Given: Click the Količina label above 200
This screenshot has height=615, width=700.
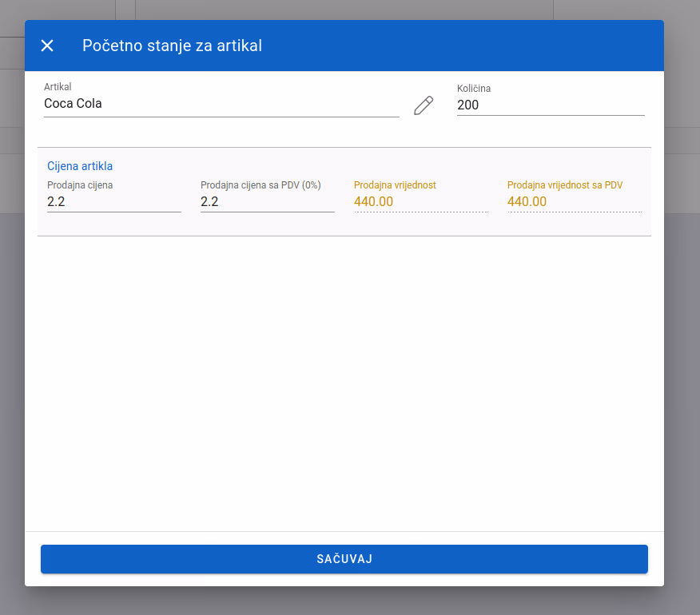Looking at the screenshot, I should (x=474, y=89).
